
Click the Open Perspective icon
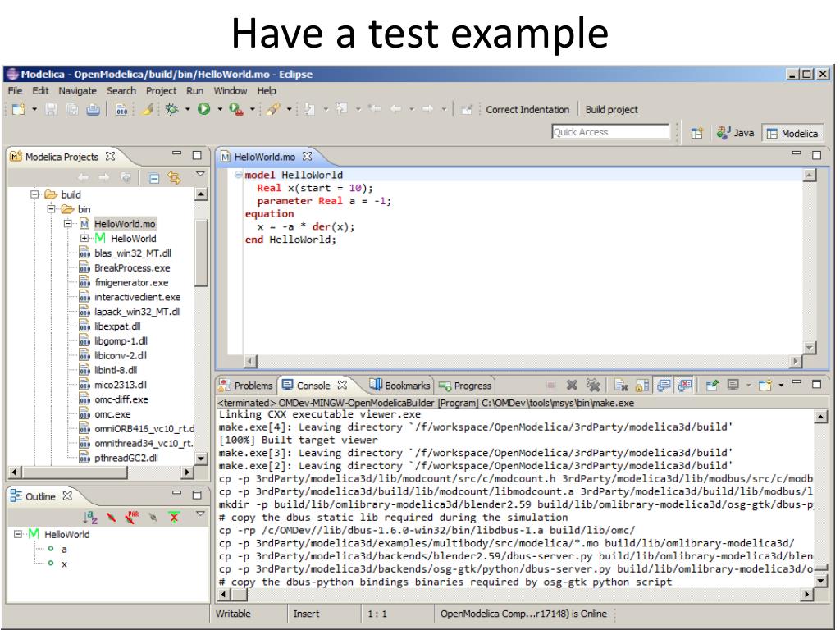point(696,133)
